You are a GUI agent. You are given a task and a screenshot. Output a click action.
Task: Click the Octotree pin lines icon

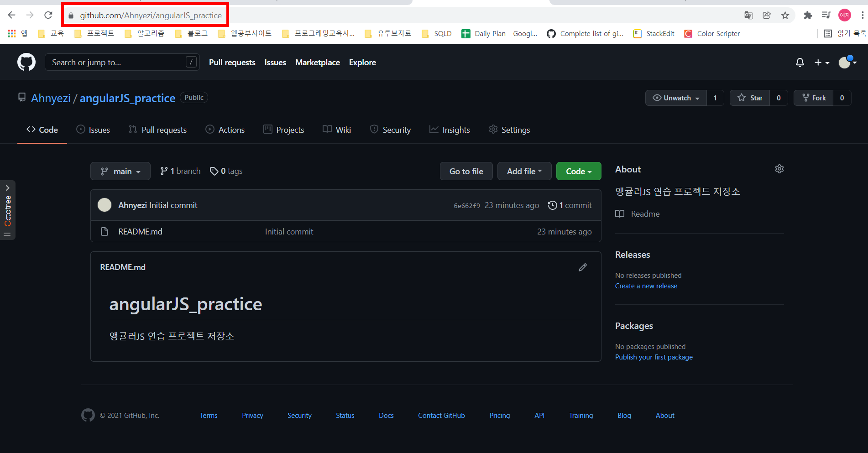click(x=7, y=234)
